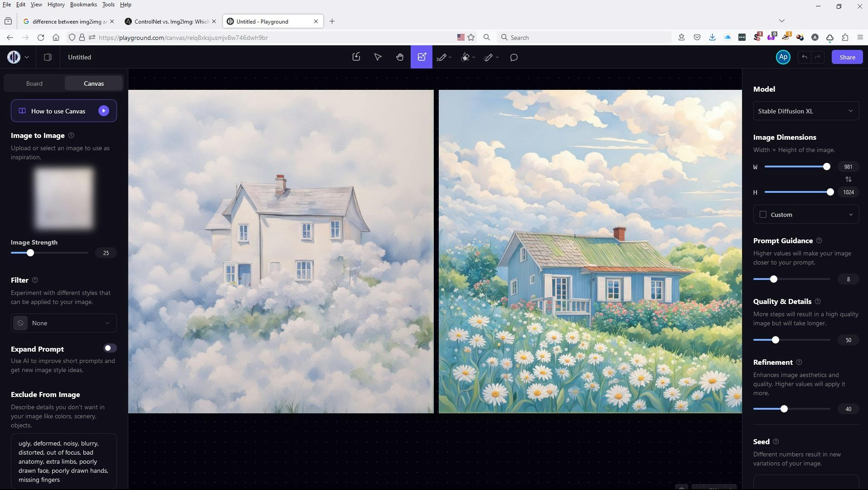868x490 pixels.
Task: Select the pencil edit tool
Action: point(488,57)
